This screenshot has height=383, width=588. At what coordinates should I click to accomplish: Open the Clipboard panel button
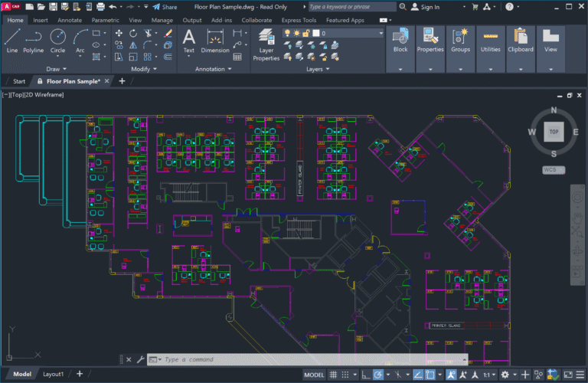click(x=520, y=49)
